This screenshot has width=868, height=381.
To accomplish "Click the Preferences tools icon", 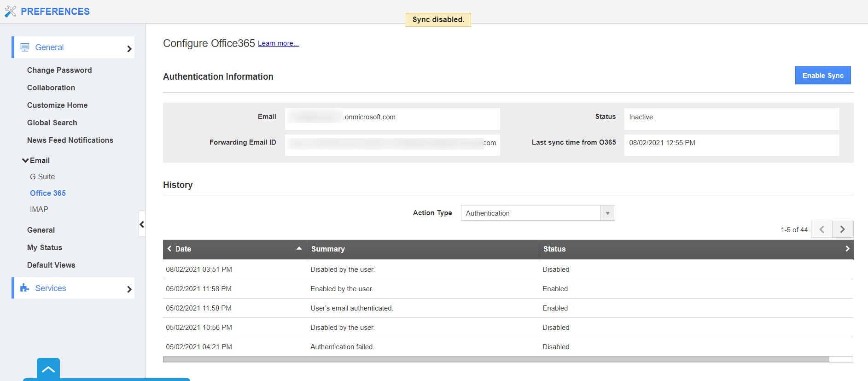I will click(10, 12).
